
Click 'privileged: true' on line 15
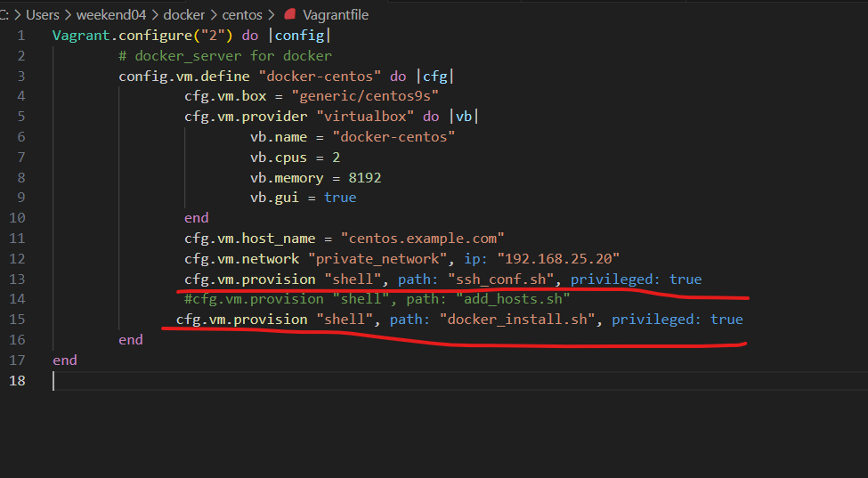click(x=677, y=320)
